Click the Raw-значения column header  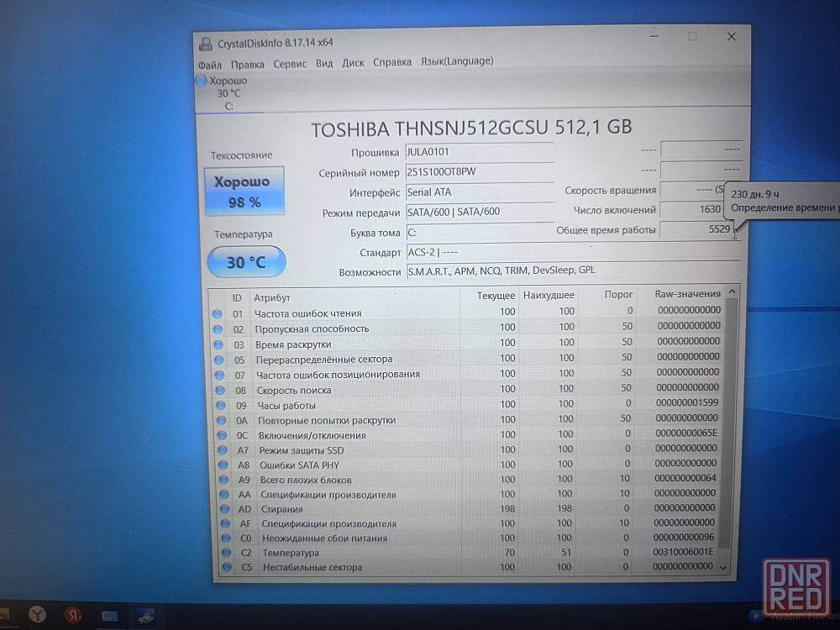click(x=687, y=293)
